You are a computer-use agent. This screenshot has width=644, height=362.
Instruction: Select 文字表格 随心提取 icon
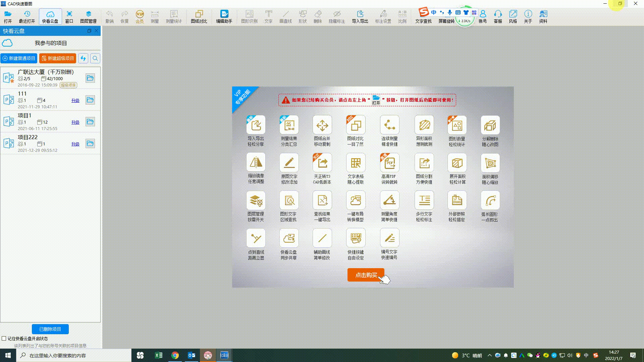(356, 163)
